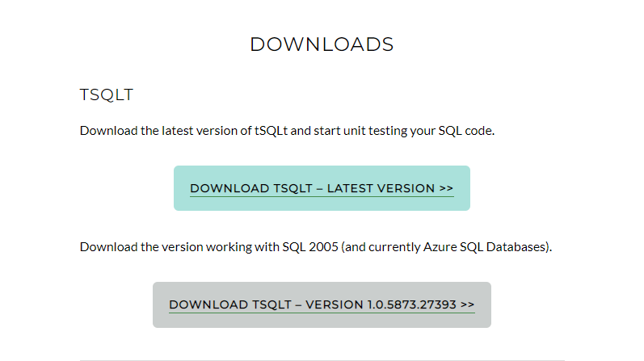Click the 'SQL 2005' text in the second paragraph
This screenshot has width=644, height=361.
click(310, 247)
